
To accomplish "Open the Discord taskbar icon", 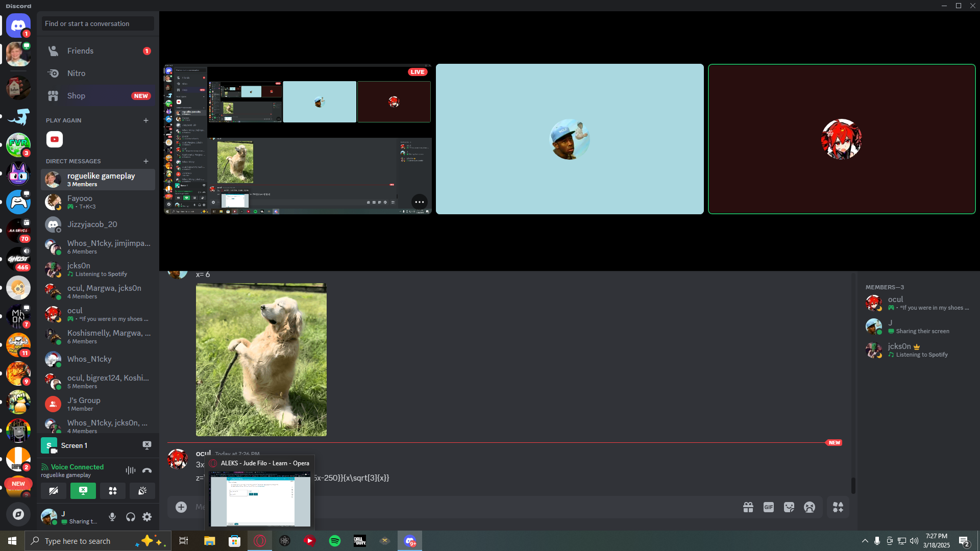I will [x=410, y=541].
